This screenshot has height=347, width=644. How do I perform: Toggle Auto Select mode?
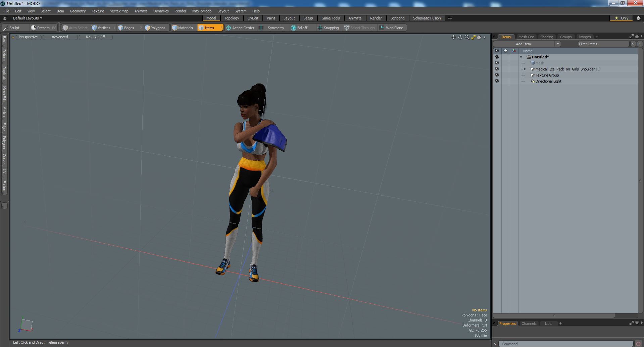(x=75, y=28)
